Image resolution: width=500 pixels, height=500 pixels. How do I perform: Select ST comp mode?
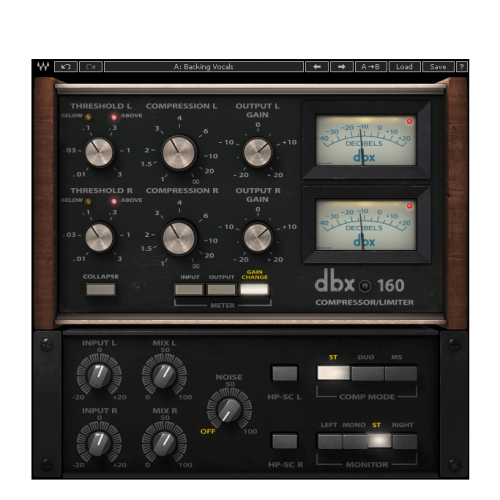click(334, 373)
